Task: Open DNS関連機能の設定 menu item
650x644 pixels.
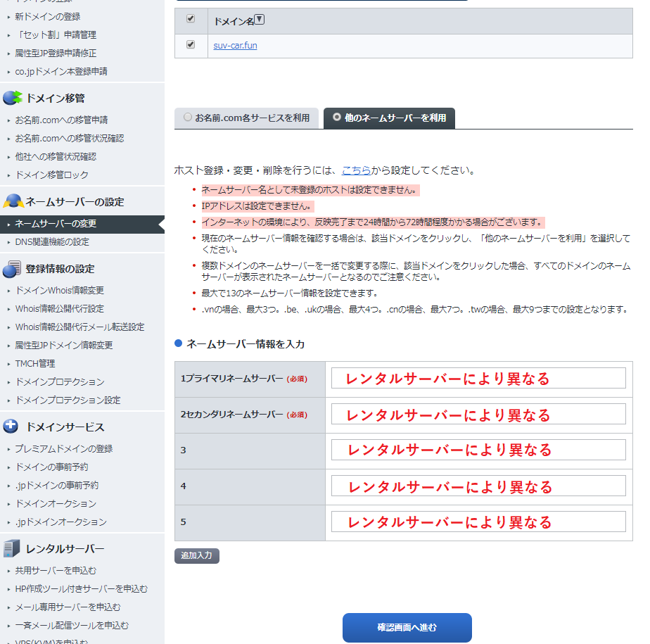Action: 52,242
